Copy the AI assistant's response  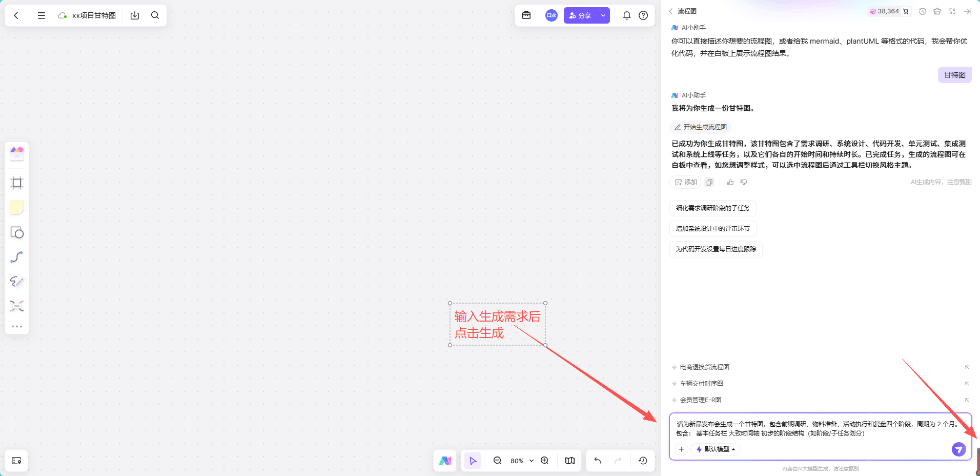tap(709, 182)
